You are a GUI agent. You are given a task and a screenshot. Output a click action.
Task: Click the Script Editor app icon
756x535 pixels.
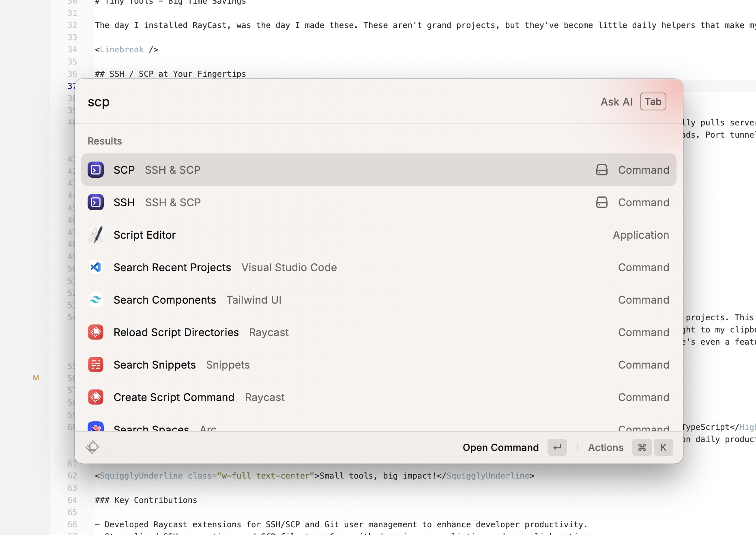96,235
